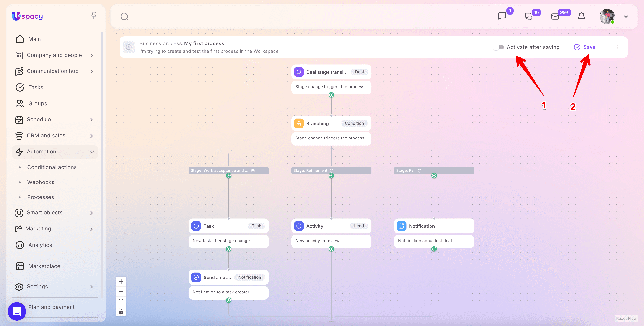Open Stage: Fail branch settings gear
Screen dimensions: 644x326
pyautogui.click(x=420, y=171)
